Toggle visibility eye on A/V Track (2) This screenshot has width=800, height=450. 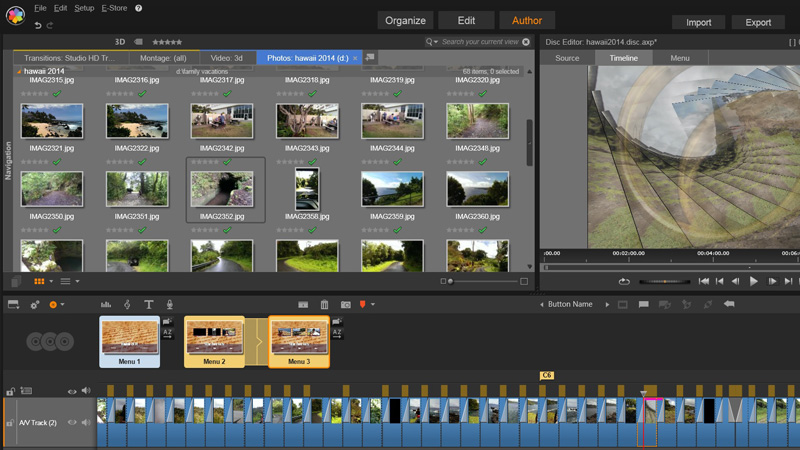tap(72, 423)
